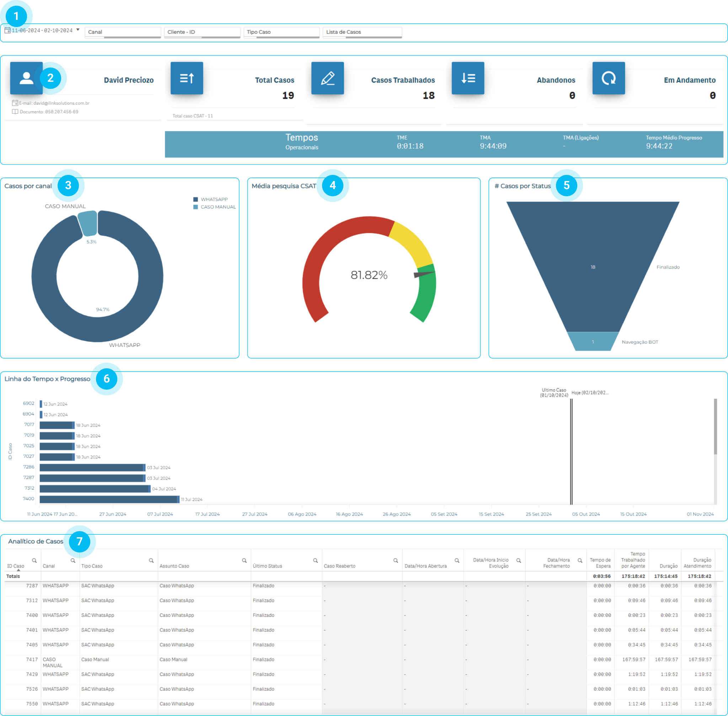Image resolution: width=728 pixels, height=716 pixels.
Task: Click search icon in Data/Hora Abertura column
Action: (457, 561)
